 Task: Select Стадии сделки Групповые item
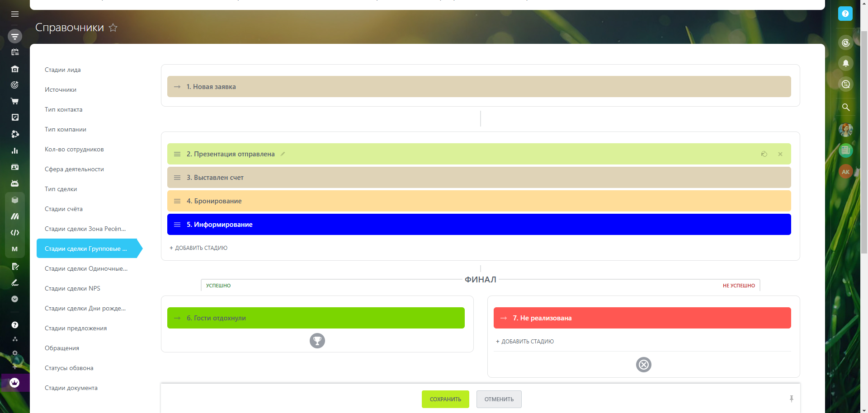point(90,249)
